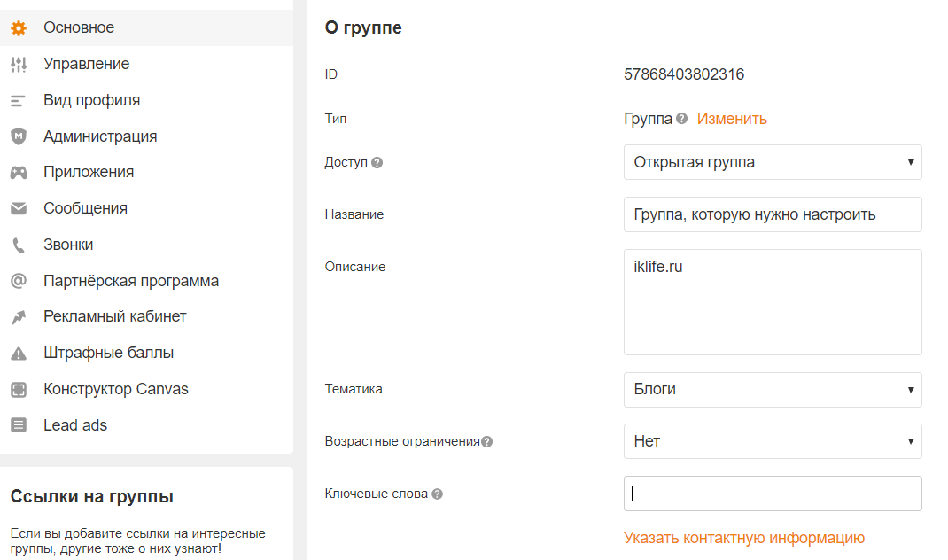Click the Lead ads list icon

point(18,424)
